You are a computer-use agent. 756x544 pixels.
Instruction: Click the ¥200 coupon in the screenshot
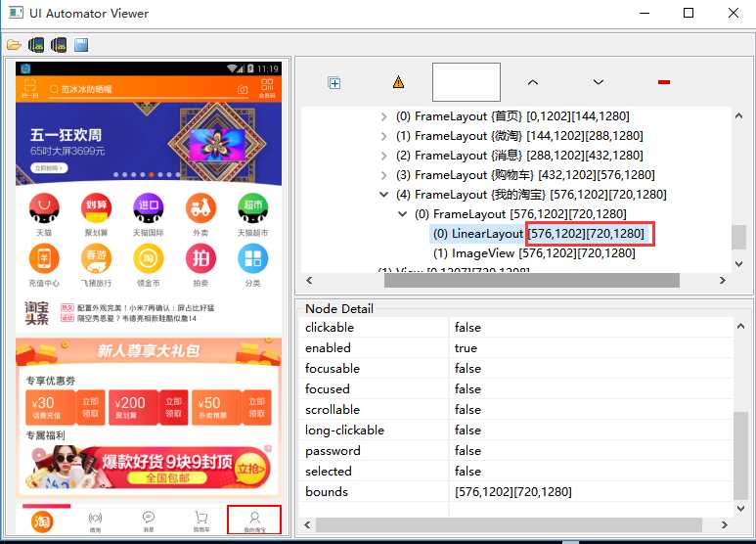click(x=148, y=408)
